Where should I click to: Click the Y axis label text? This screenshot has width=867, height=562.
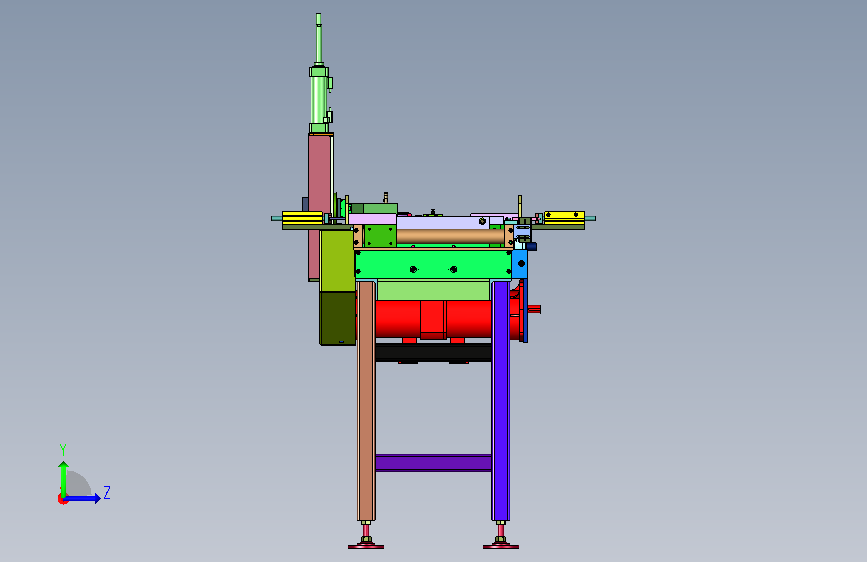pos(63,450)
